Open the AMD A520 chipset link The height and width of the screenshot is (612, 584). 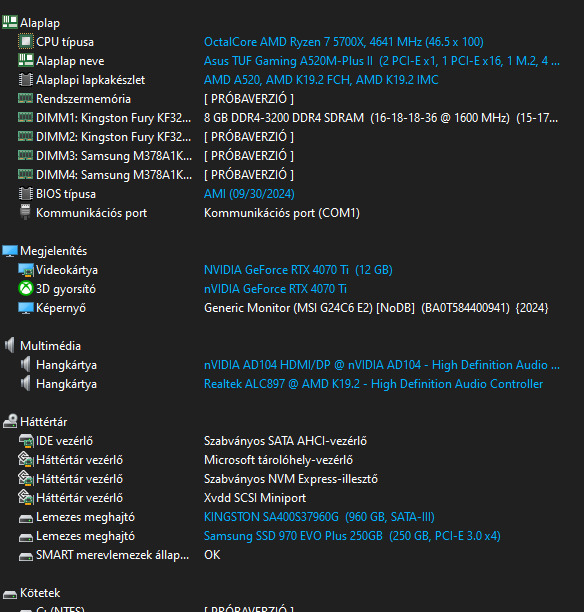coord(321,80)
